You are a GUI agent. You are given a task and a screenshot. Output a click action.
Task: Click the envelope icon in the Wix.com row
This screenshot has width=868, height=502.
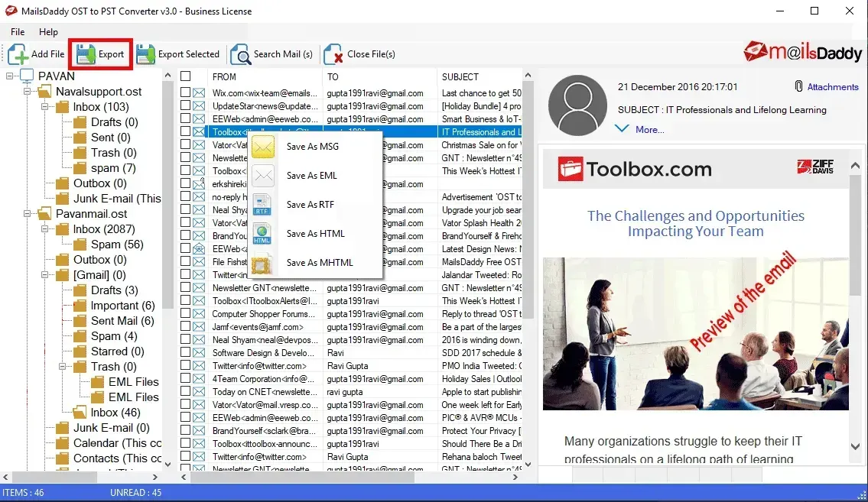coord(200,93)
